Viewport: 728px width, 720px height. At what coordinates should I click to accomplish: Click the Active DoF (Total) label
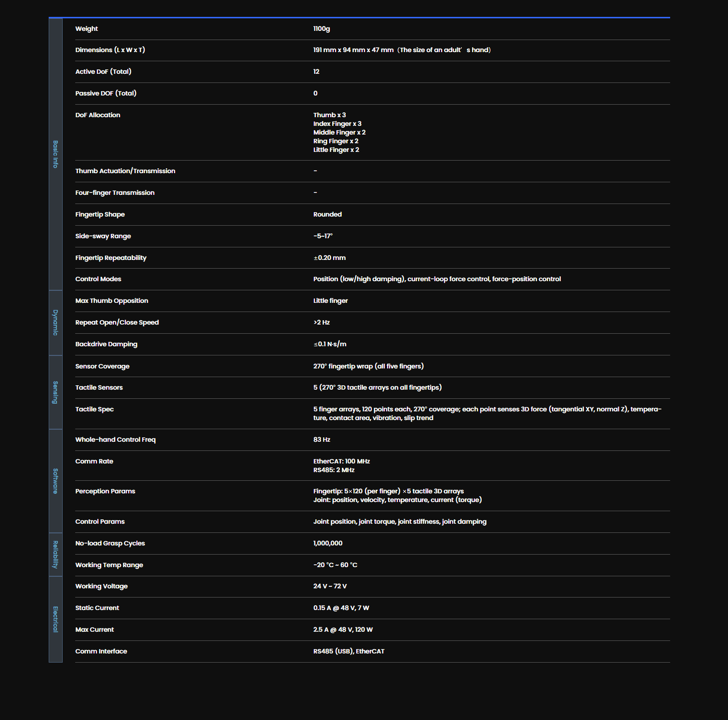[103, 72]
